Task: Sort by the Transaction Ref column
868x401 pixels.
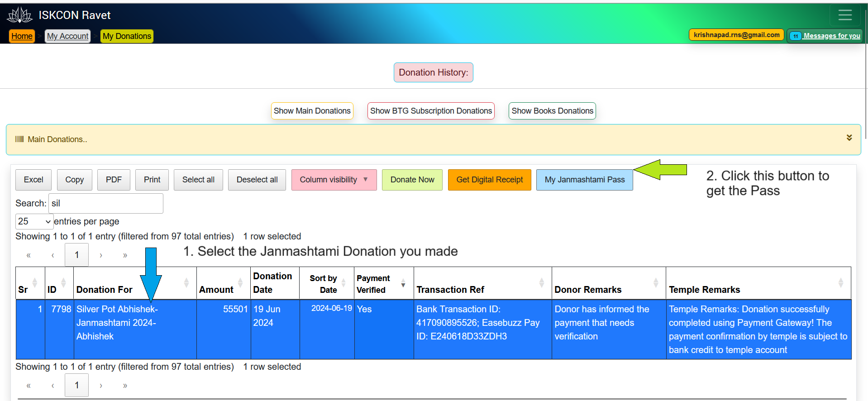Action: (x=483, y=283)
